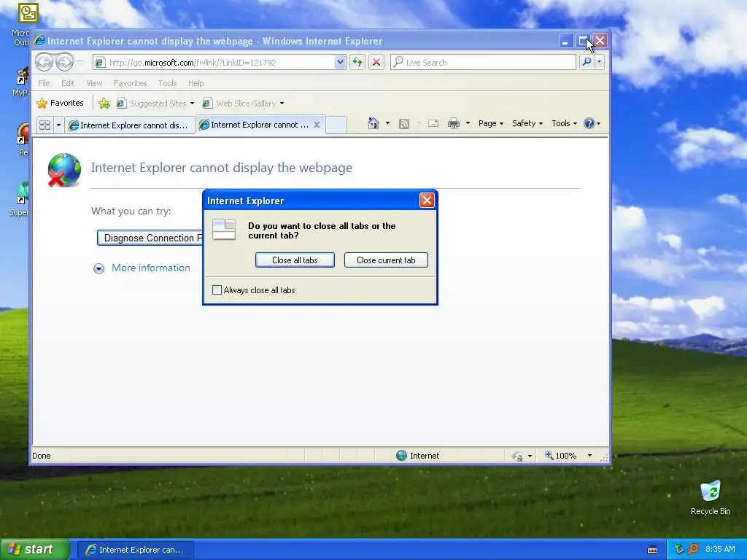
Task: Click the 8:35 AM system clock
Action: click(720, 549)
